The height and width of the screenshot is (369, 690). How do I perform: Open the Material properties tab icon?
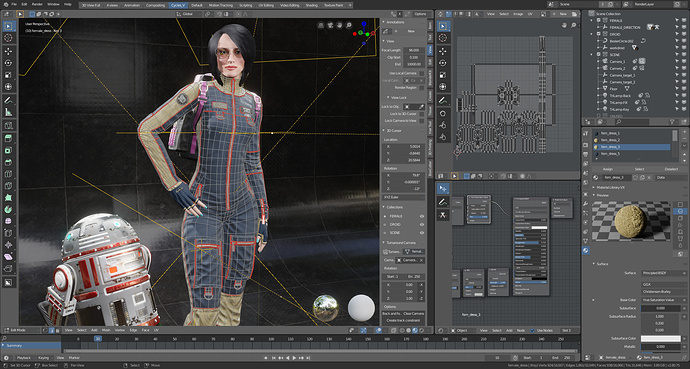click(586, 250)
